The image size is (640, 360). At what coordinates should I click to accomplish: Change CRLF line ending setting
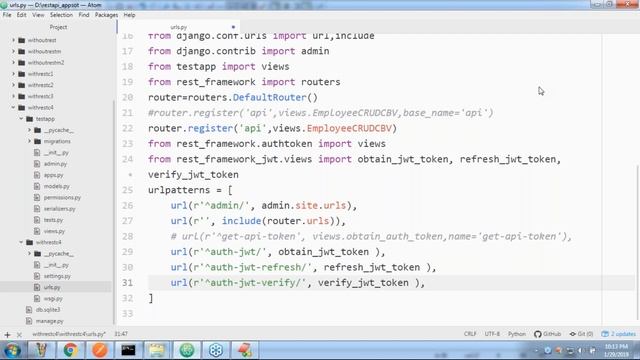pyautogui.click(x=470, y=334)
